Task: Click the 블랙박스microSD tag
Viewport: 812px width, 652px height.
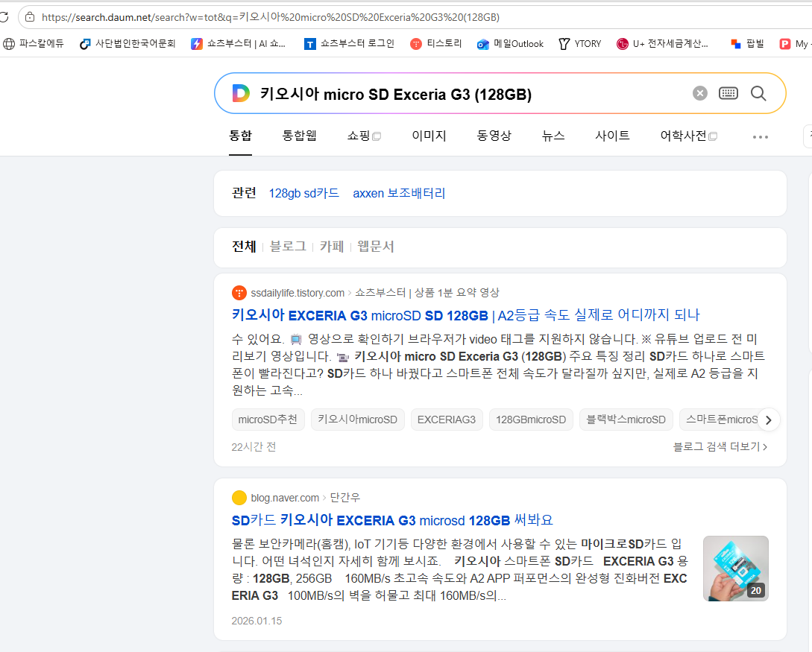Action: pos(626,420)
